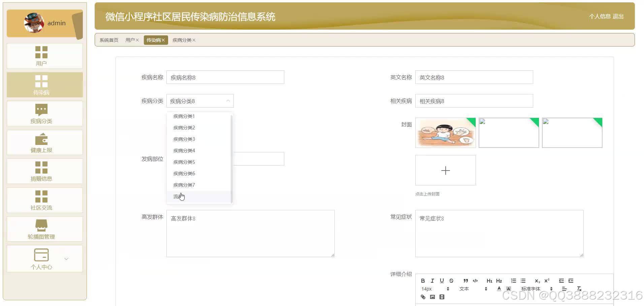
Task: Focus the 常见症状 text area
Action: pyautogui.click(x=499, y=234)
